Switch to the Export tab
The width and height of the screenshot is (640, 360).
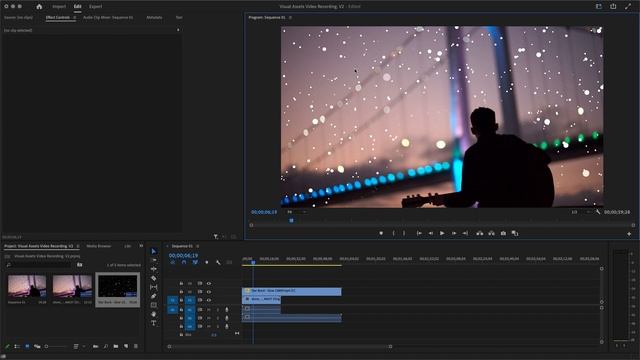click(96, 7)
